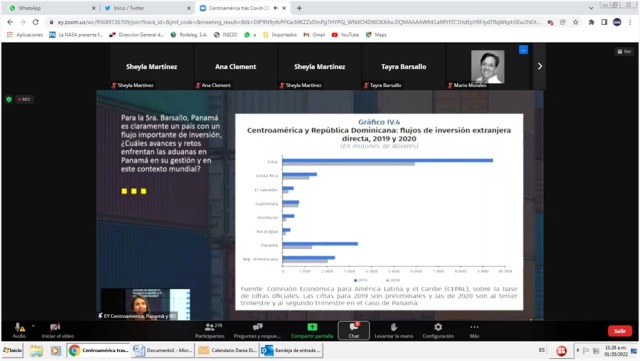Open Configuración gear settings
This screenshot has height=361, width=640.
(x=438, y=330)
